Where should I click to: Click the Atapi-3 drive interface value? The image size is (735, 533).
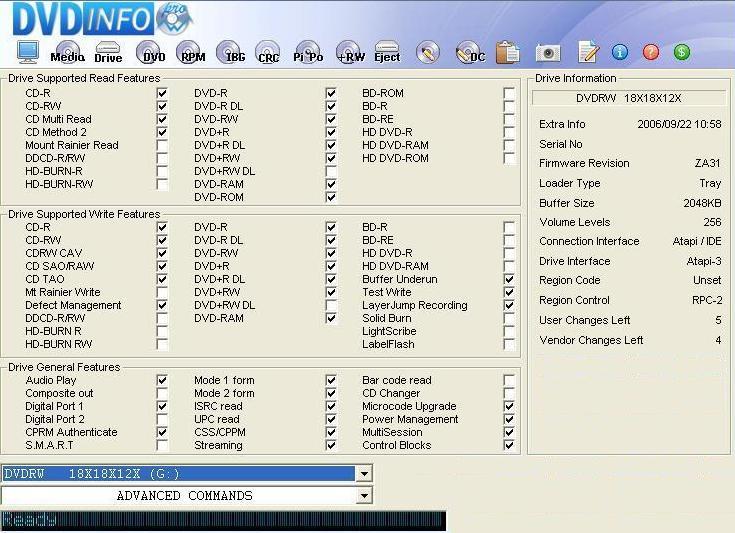click(704, 261)
